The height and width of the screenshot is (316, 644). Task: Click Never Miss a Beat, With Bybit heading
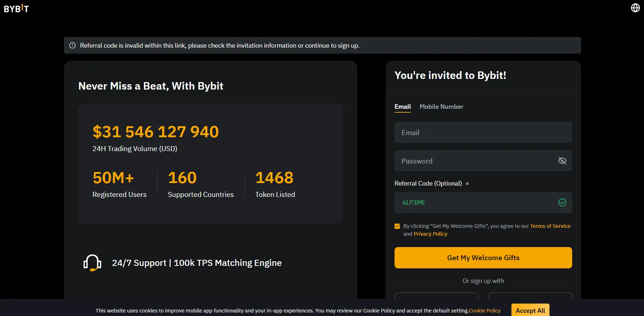tap(151, 86)
